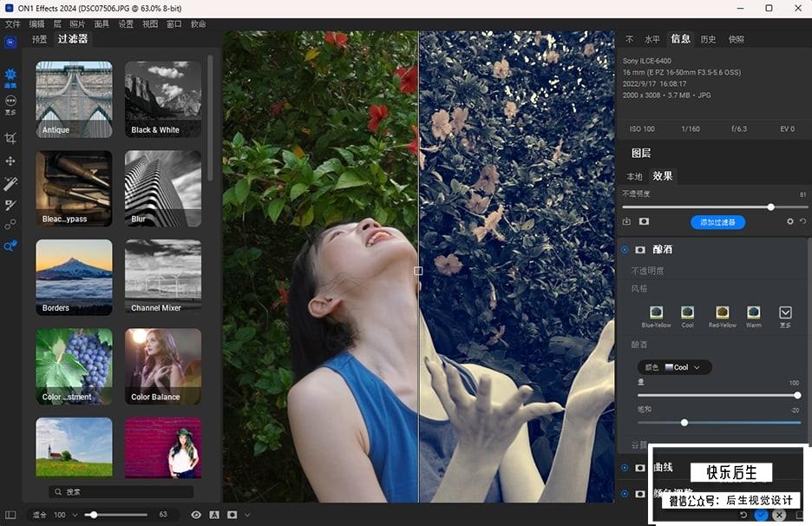812x526 pixels.
Task: Open the 视图 menu
Action: [150, 23]
